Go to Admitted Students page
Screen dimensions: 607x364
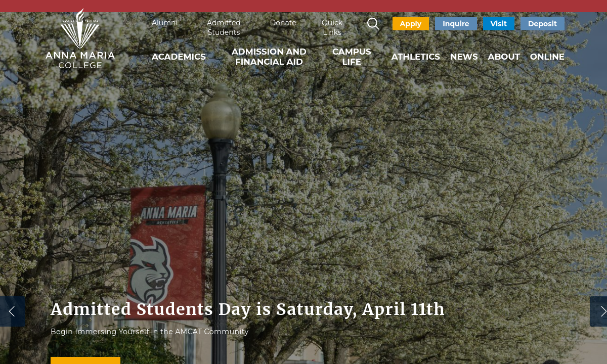(224, 28)
